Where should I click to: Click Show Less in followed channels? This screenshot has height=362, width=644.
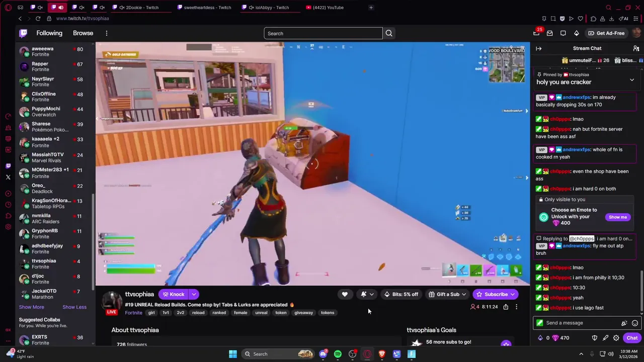pyautogui.click(x=74, y=307)
